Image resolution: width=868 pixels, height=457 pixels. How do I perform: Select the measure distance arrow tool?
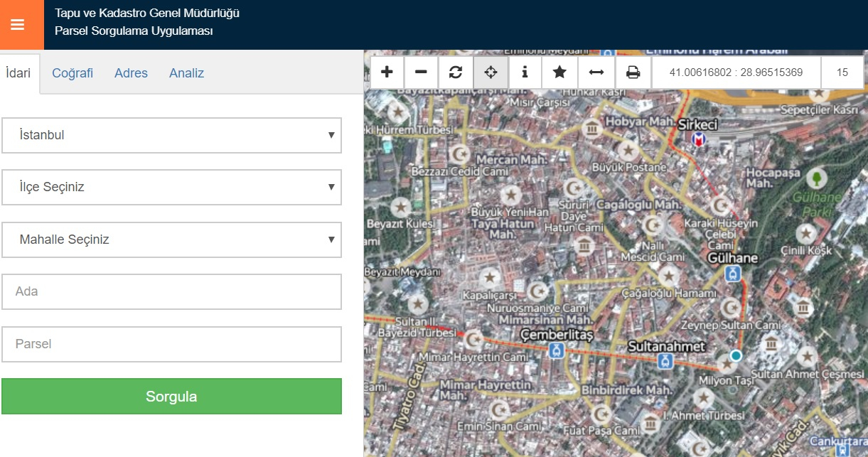(x=596, y=72)
